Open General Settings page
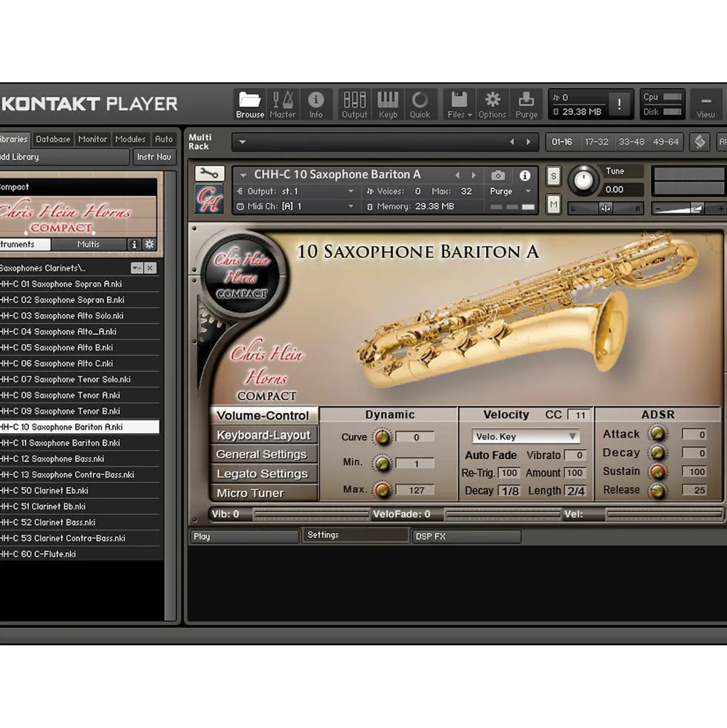727x728 pixels. point(264,455)
